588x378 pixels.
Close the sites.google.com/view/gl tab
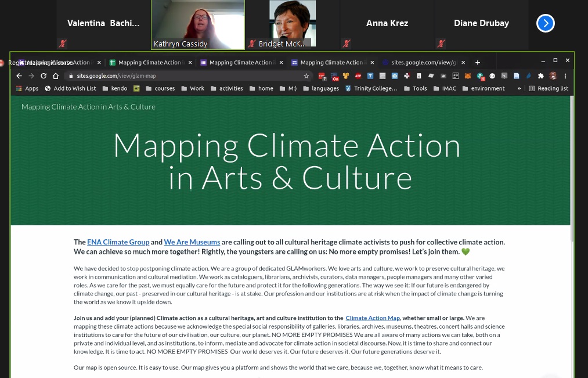tap(463, 63)
